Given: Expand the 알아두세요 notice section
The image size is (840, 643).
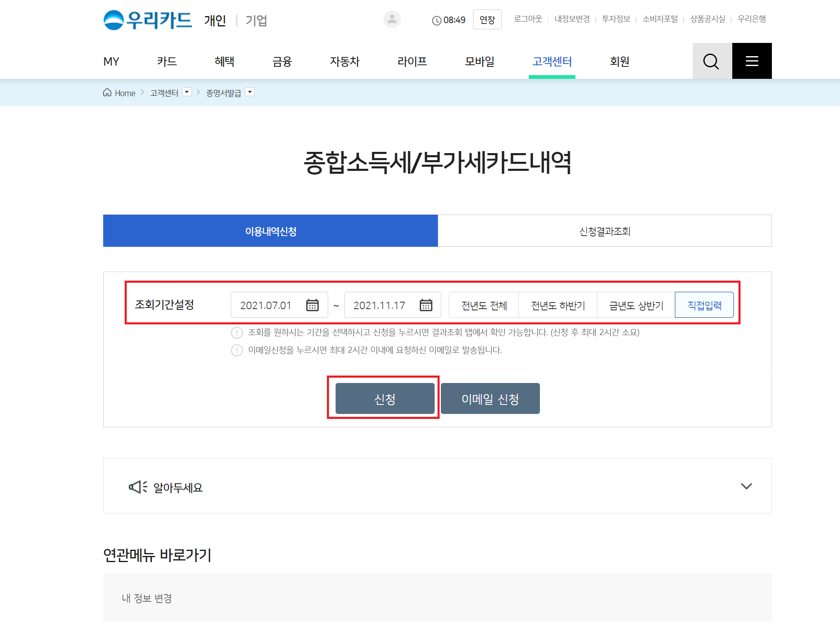Looking at the screenshot, I should (x=746, y=486).
